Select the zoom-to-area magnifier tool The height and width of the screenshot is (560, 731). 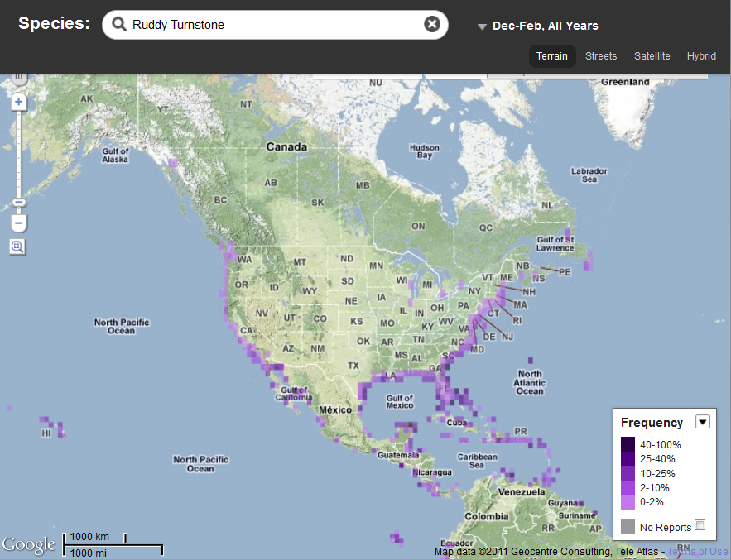(17, 246)
